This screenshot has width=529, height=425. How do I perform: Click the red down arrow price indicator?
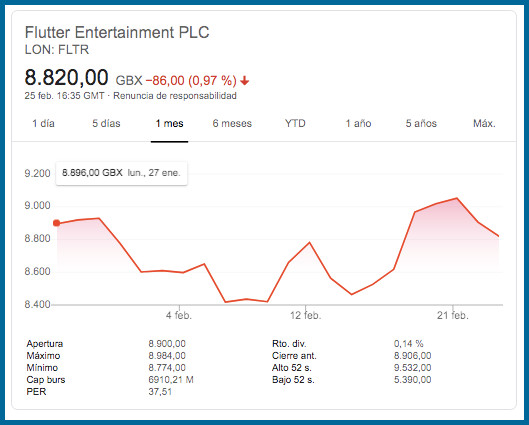tap(245, 81)
